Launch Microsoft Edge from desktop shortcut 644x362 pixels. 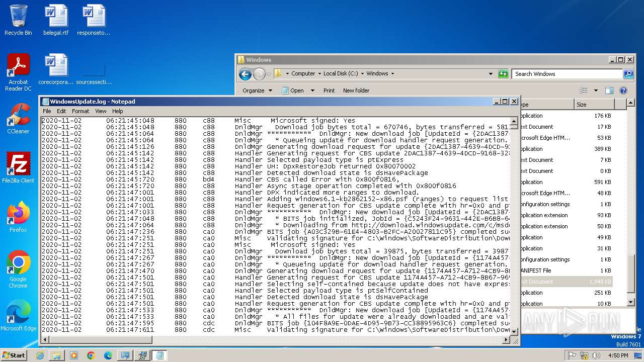pyautogui.click(x=18, y=316)
